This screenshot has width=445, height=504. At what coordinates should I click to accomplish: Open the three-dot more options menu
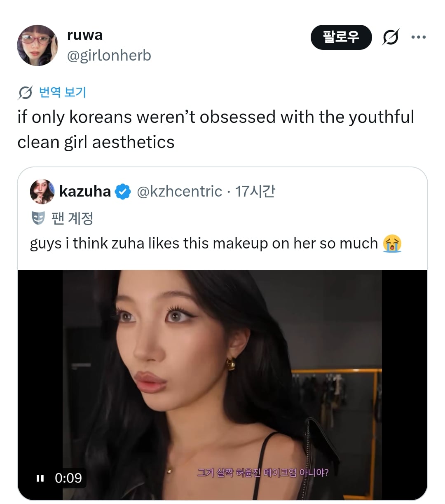pos(419,37)
